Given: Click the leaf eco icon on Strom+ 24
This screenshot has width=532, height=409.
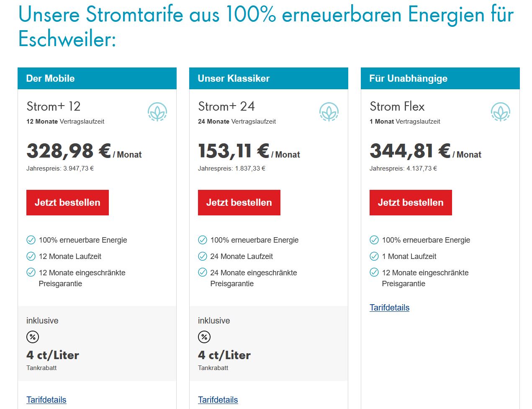Looking at the screenshot, I should (329, 112).
